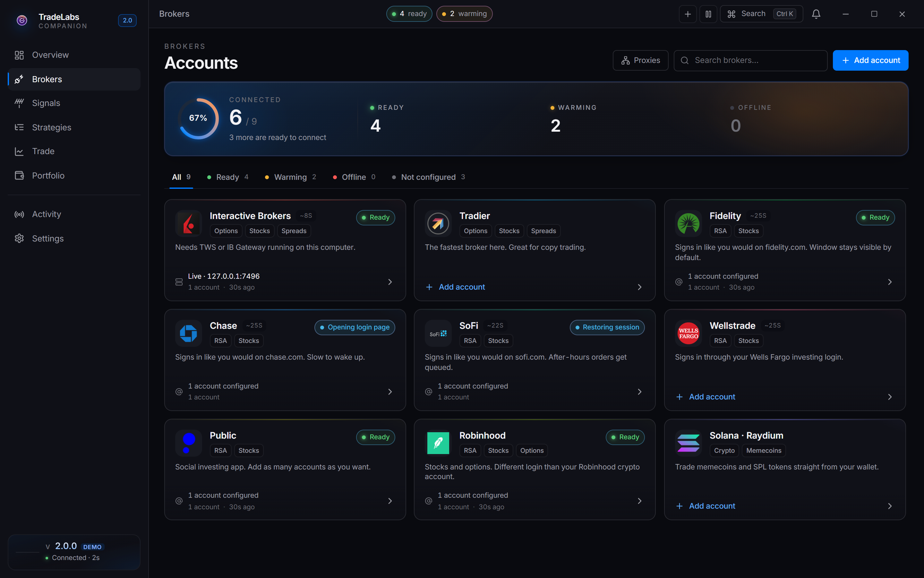924x578 pixels.
Task: Click the Tradier logo icon
Action: click(438, 223)
